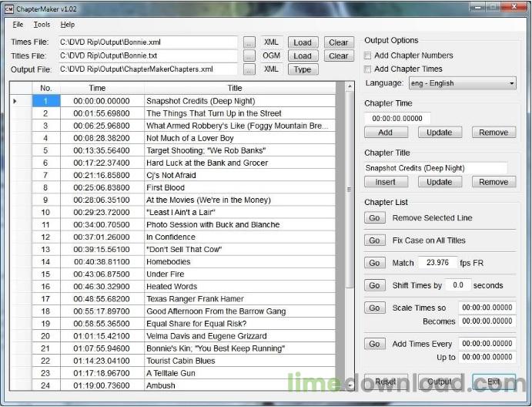Browse for the Times File path
The image size is (532, 407).
pyautogui.click(x=249, y=42)
